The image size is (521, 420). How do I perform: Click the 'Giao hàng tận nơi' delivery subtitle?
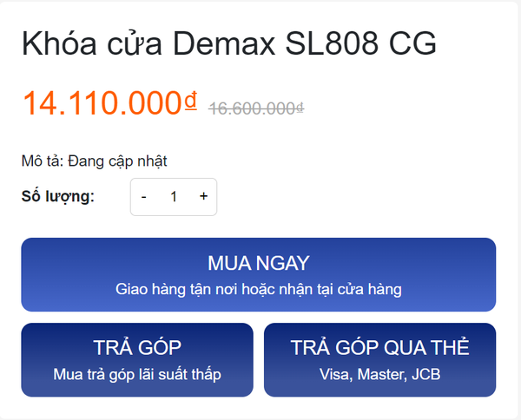(x=259, y=287)
